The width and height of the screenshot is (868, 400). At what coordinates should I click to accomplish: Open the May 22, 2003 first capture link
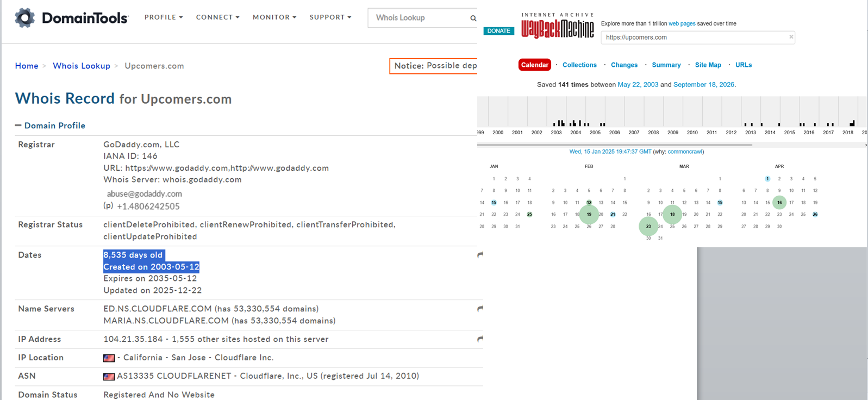pos(638,85)
